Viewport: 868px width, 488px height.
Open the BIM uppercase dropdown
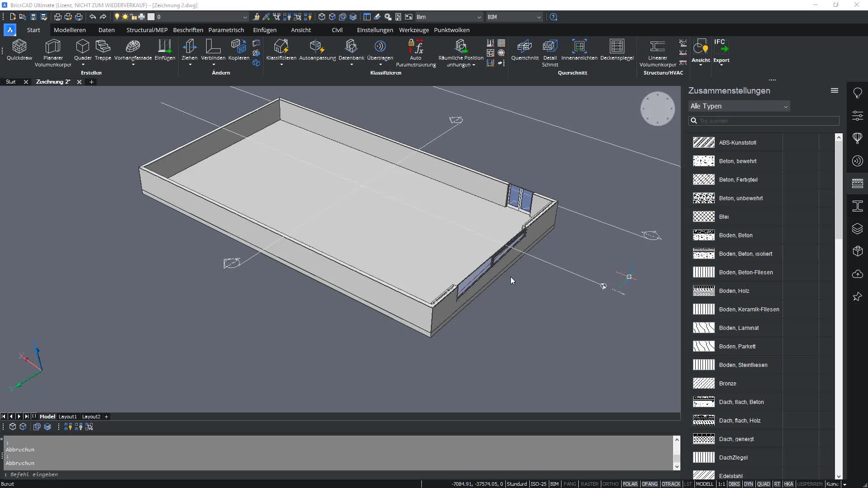514,17
